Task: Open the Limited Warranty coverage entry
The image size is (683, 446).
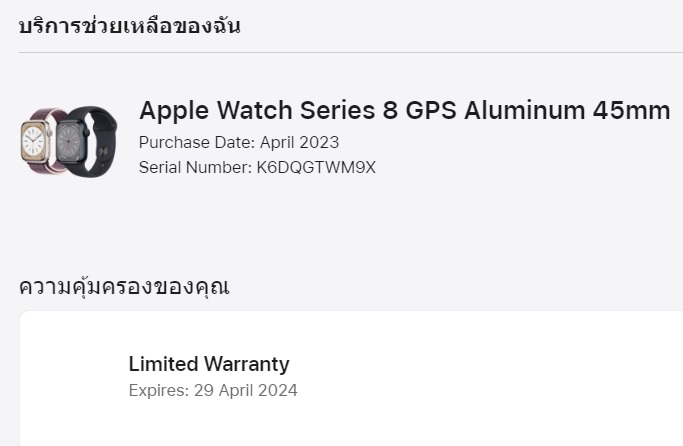Action: 209,364
